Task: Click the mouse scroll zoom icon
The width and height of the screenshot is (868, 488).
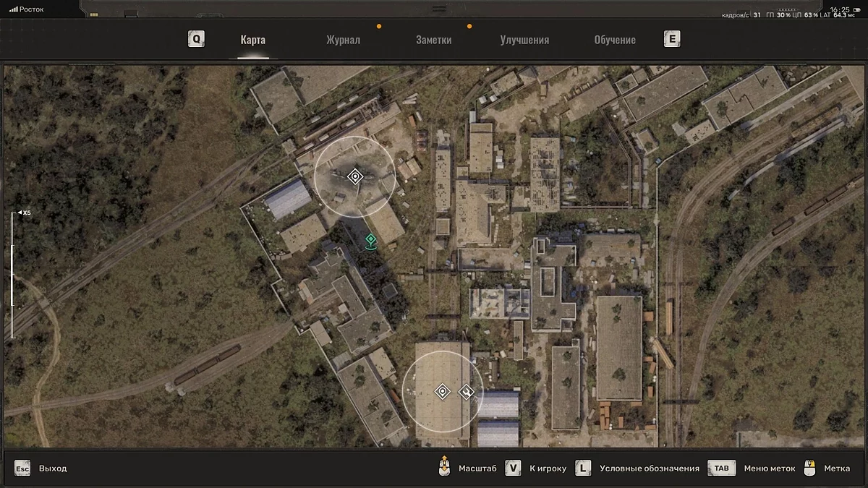Action: [444, 468]
